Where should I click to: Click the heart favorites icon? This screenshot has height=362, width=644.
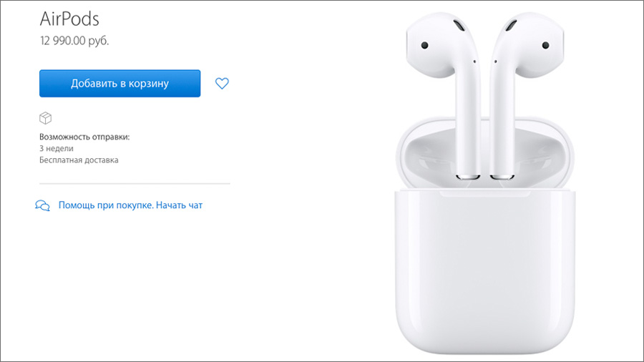[222, 83]
